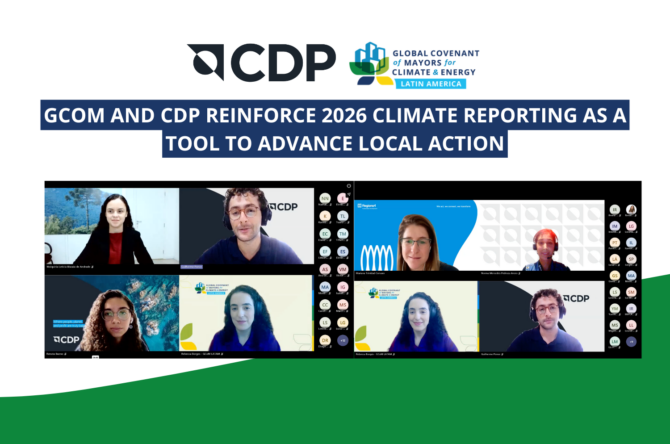The image size is (670, 444).
Task: Open the TM participant avatar
Action: coord(342,234)
